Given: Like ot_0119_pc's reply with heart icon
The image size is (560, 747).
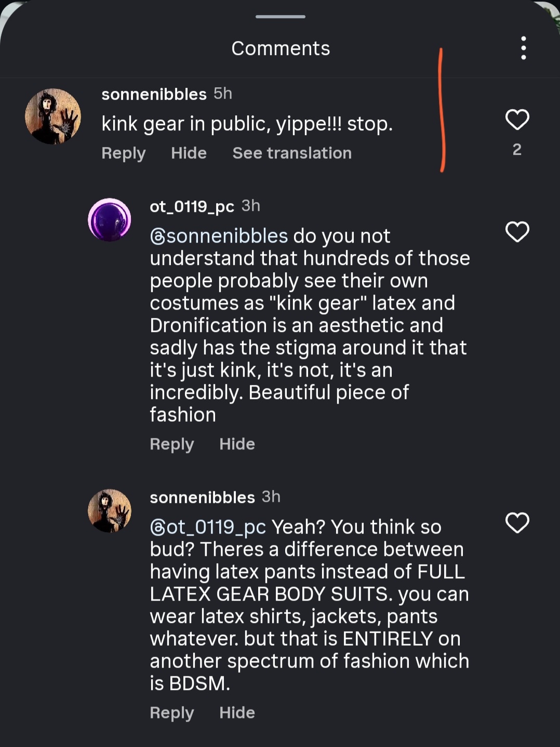Looking at the screenshot, I should click(x=517, y=232).
